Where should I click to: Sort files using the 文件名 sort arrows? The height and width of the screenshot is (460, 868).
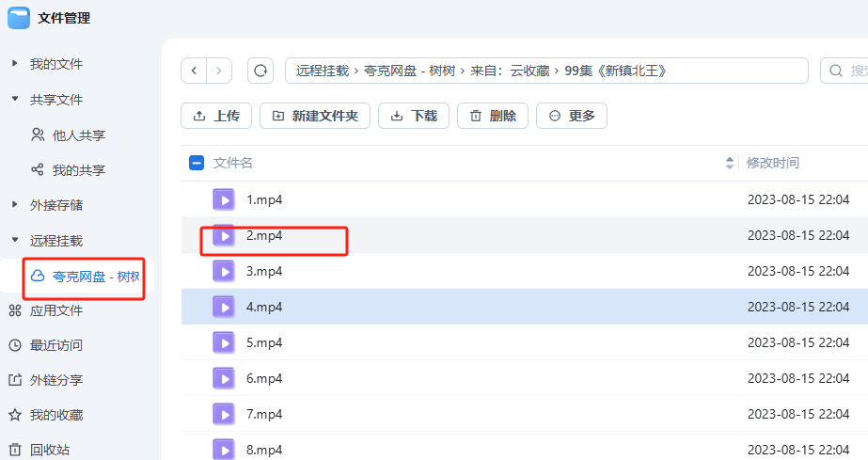point(730,163)
